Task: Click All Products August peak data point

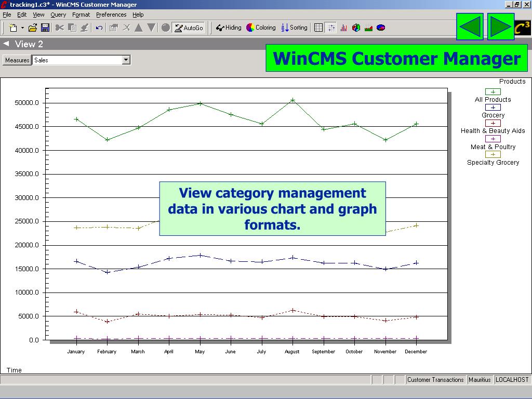Action: [x=292, y=100]
